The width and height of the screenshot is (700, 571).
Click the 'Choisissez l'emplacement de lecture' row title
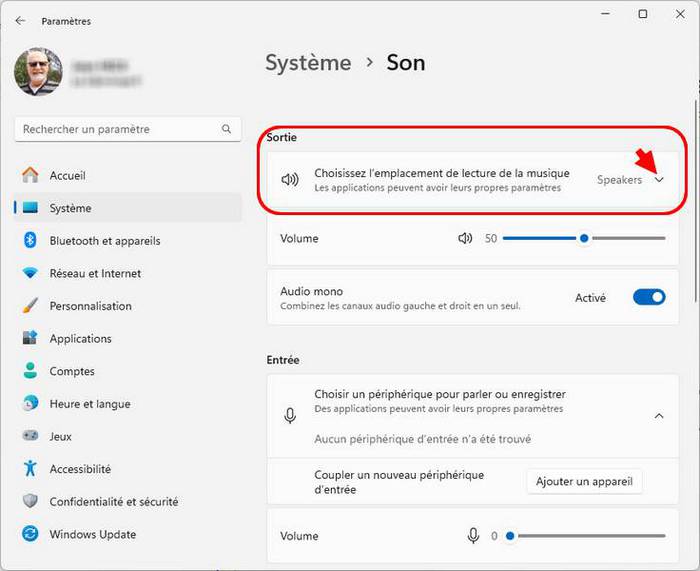(x=442, y=173)
